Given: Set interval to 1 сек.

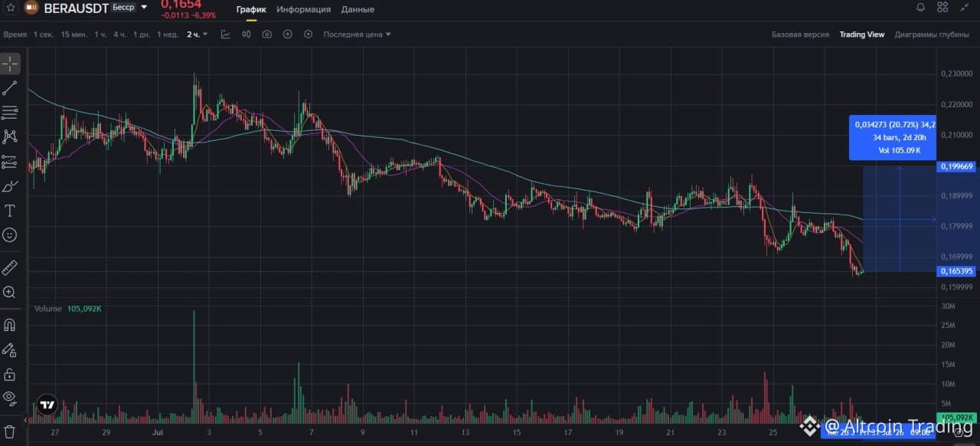Looking at the screenshot, I should (44, 34).
